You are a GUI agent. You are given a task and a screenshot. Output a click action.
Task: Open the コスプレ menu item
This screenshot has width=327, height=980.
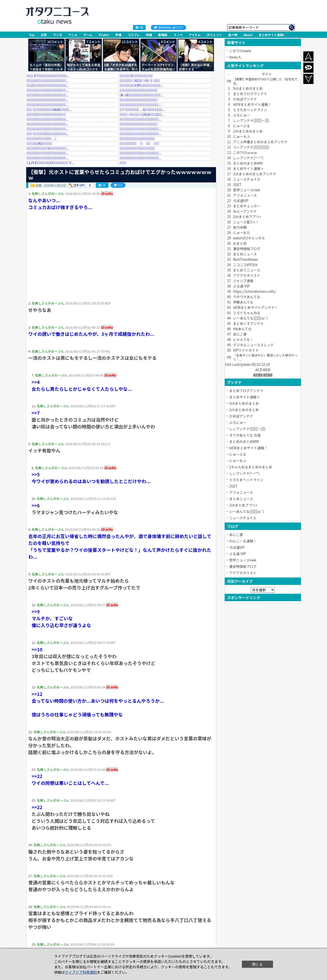click(x=134, y=35)
